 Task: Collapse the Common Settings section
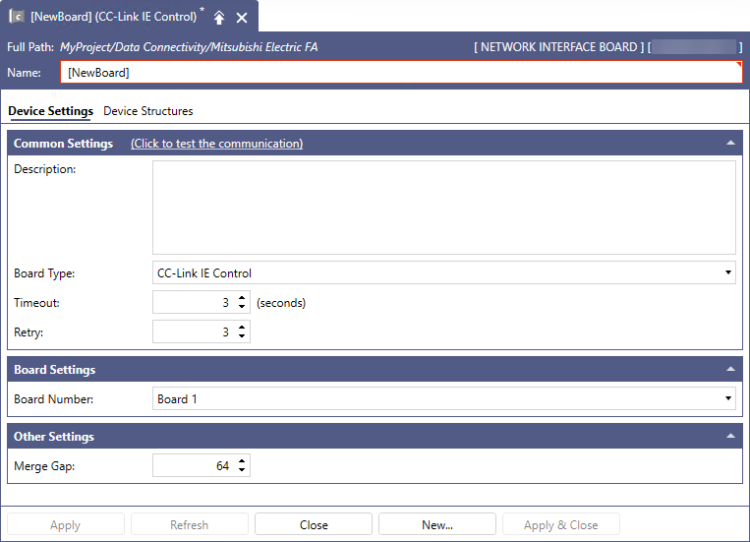point(730,144)
